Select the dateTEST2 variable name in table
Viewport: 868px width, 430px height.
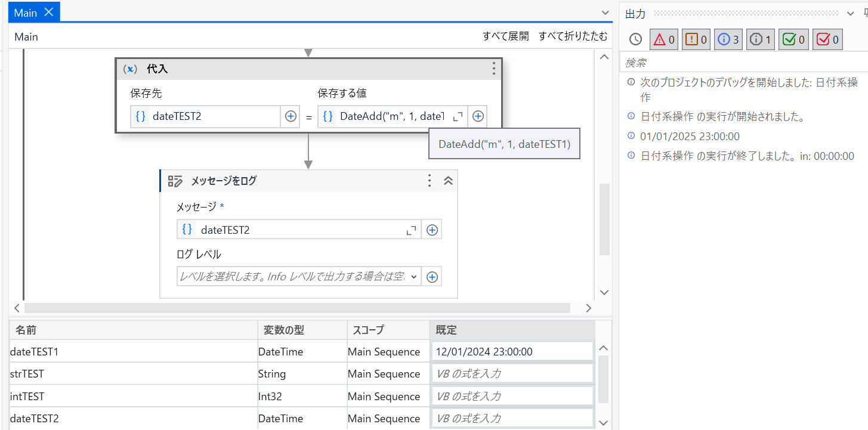(x=35, y=419)
